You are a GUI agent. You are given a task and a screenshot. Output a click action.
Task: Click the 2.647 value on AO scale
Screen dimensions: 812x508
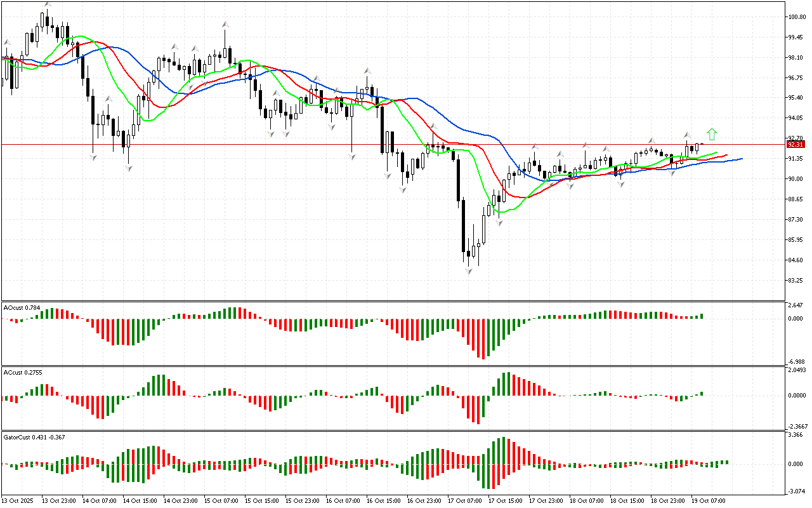(x=795, y=305)
